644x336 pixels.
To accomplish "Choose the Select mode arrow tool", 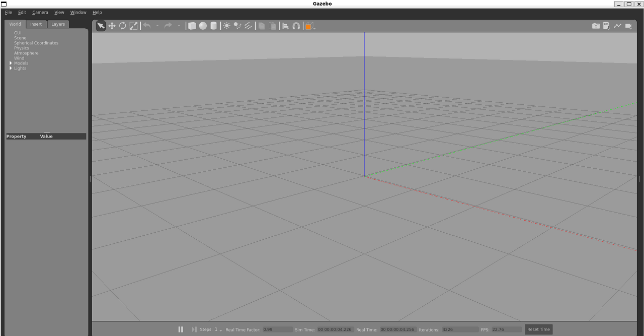I will [101, 26].
